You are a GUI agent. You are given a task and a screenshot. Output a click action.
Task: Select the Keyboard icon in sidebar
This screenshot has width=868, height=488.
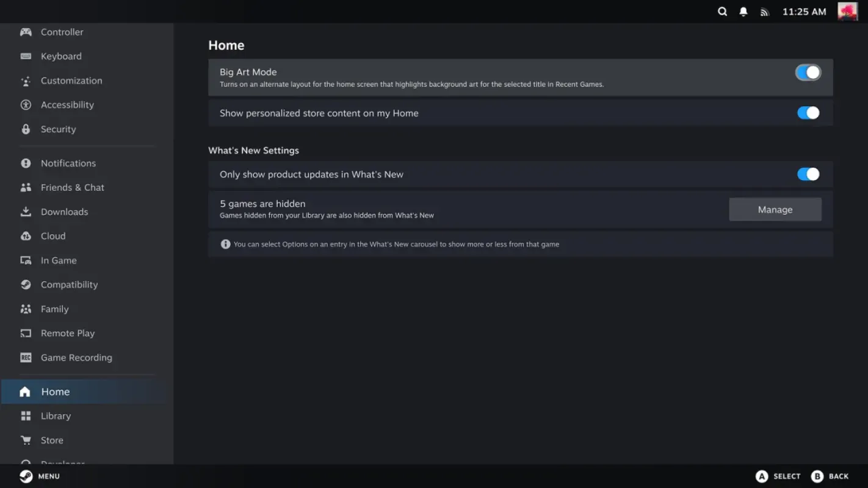(x=26, y=56)
